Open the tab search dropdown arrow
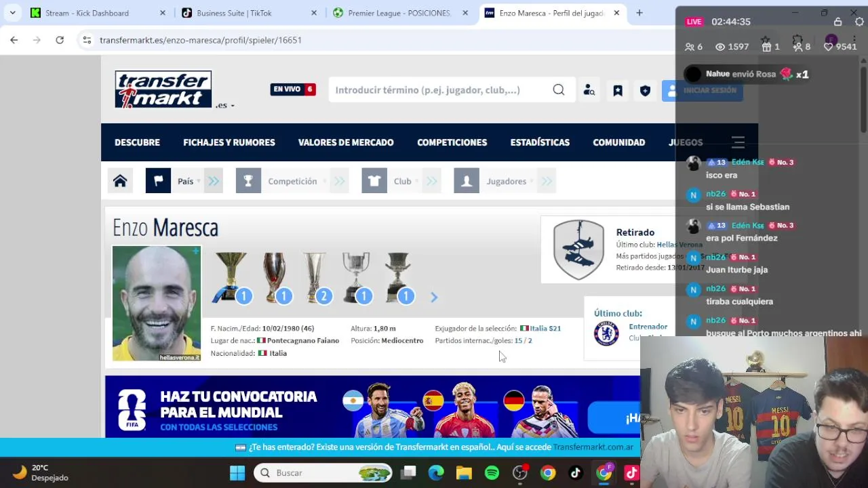The image size is (868, 488). coord(12,13)
